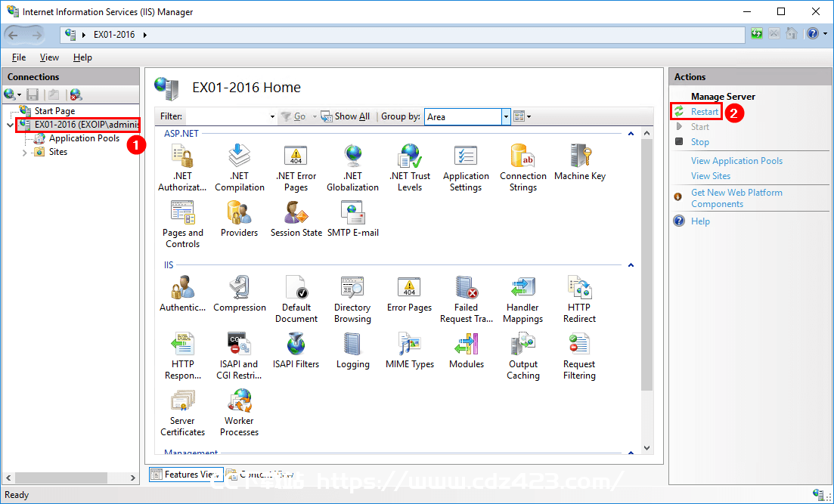Click the save connections toolbar icon
This screenshot has height=504, width=834.
click(33, 94)
